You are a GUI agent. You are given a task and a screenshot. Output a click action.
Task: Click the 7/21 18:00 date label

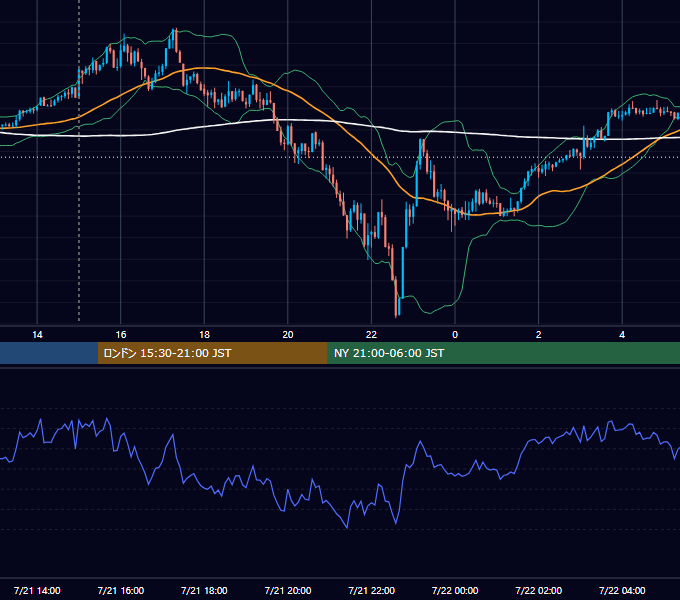pyautogui.click(x=204, y=590)
